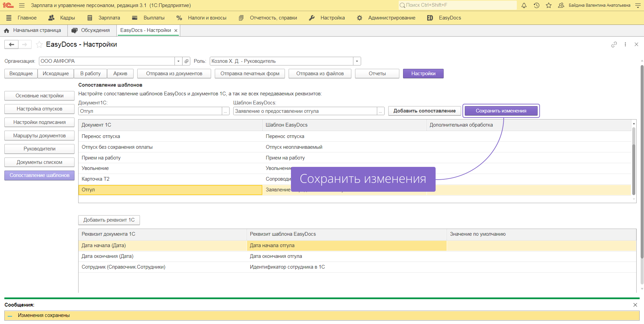Expand the Организация dropdown list
644x324 pixels.
178,61
